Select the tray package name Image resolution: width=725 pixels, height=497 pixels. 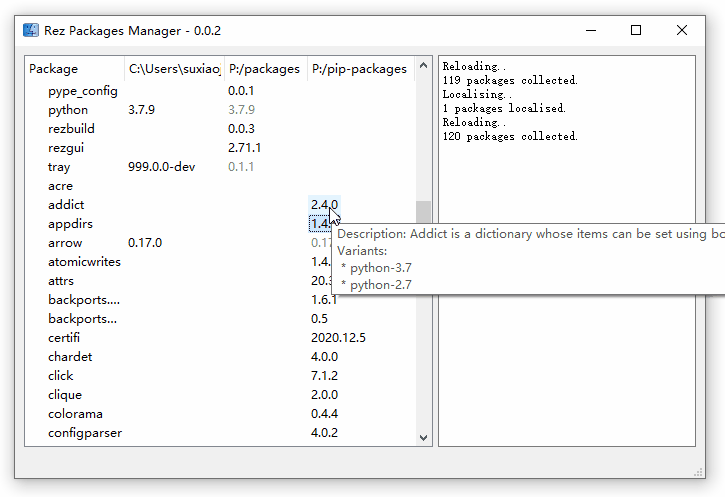(59, 167)
